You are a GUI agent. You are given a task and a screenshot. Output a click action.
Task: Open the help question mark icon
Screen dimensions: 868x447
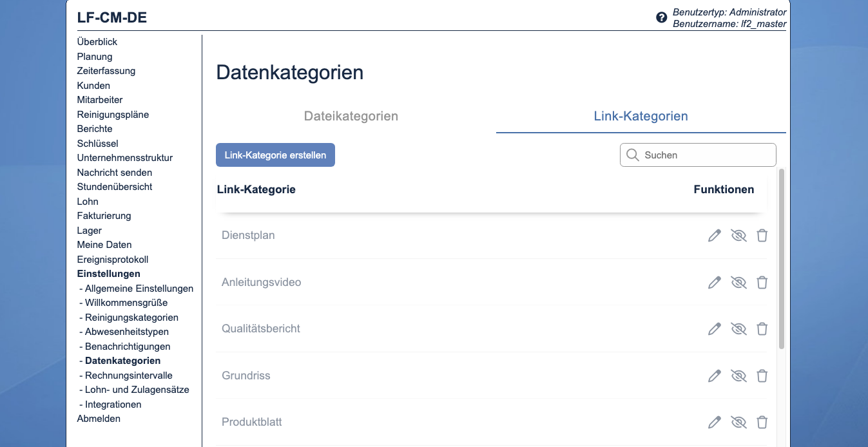pos(661,17)
